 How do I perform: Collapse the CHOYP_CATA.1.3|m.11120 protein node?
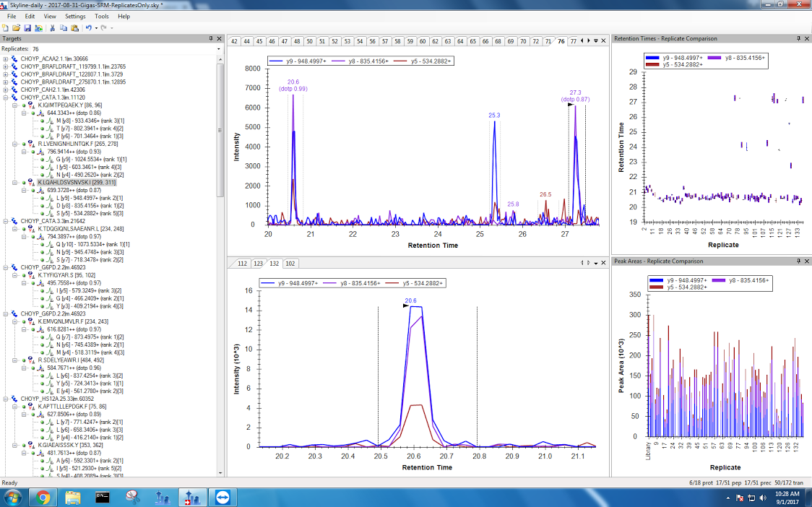(6, 97)
